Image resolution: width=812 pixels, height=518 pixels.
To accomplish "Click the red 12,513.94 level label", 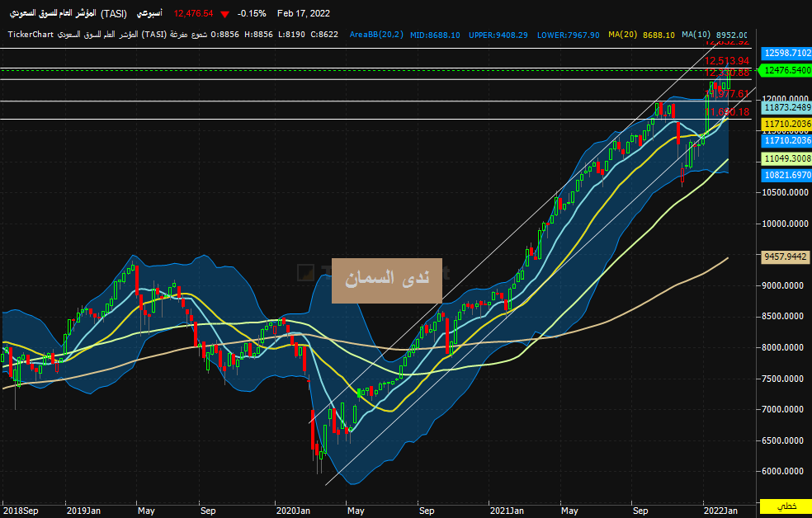I will [x=726, y=61].
